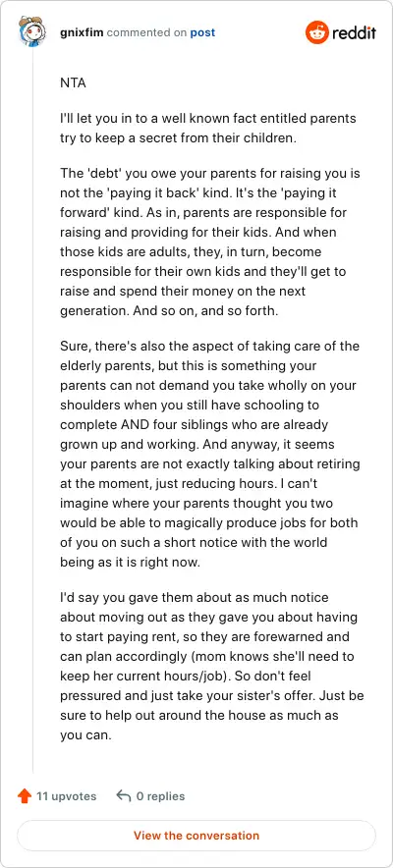The height and width of the screenshot is (868, 393).
Task: Click the phrase "And so on, and so forth."
Action: [205, 310]
